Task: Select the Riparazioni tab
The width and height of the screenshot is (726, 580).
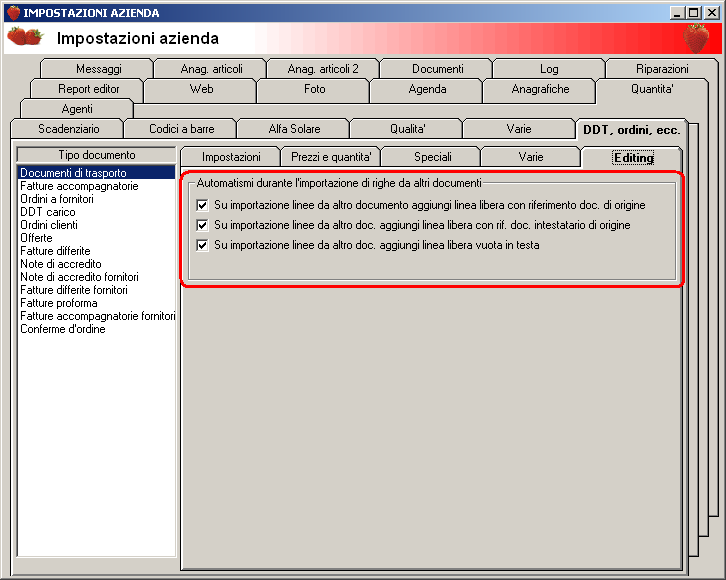Action: point(662,69)
